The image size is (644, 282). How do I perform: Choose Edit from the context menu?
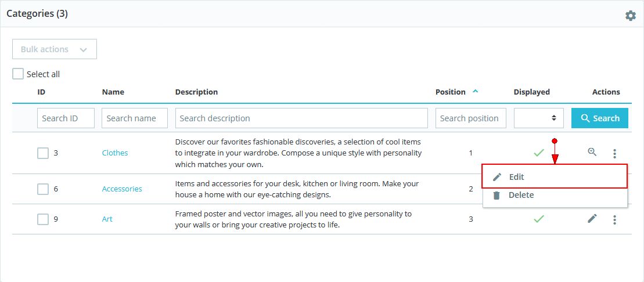(x=517, y=176)
